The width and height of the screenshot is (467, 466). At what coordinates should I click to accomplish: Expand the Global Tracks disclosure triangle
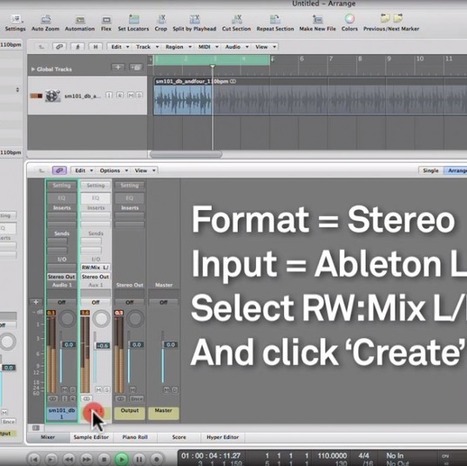click(33, 69)
